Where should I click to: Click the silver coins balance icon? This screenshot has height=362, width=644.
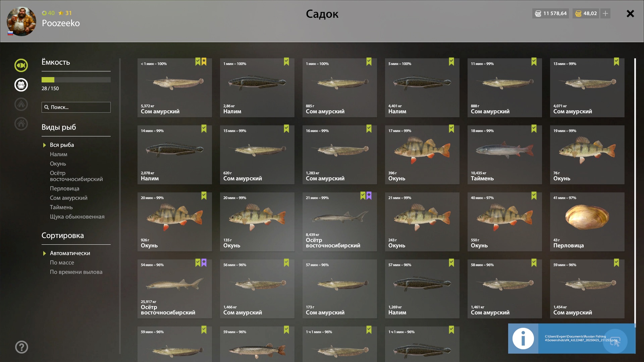tap(538, 13)
